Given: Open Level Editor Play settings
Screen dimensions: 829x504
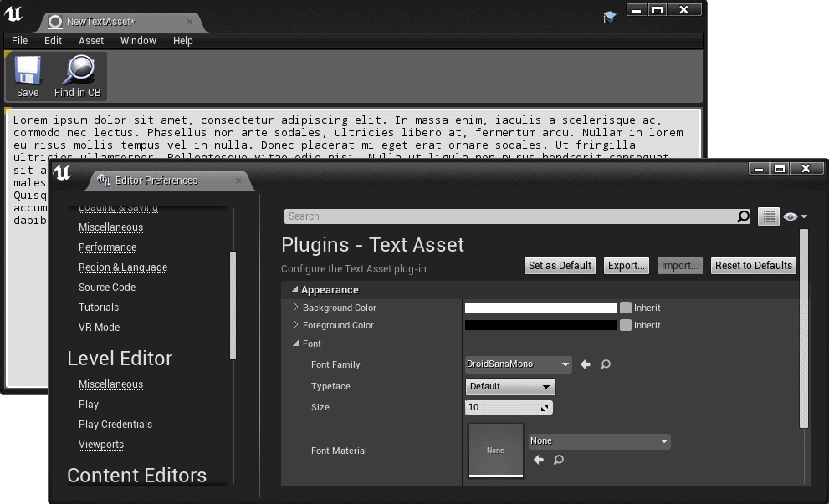Looking at the screenshot, I should [x=89, y=405].
